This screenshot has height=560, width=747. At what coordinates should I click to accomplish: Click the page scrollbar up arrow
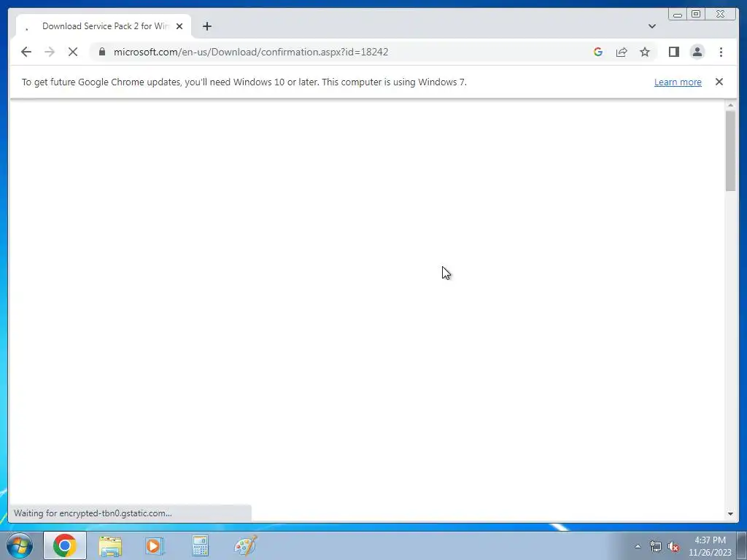pyautogui.click(x=730, y=105)
